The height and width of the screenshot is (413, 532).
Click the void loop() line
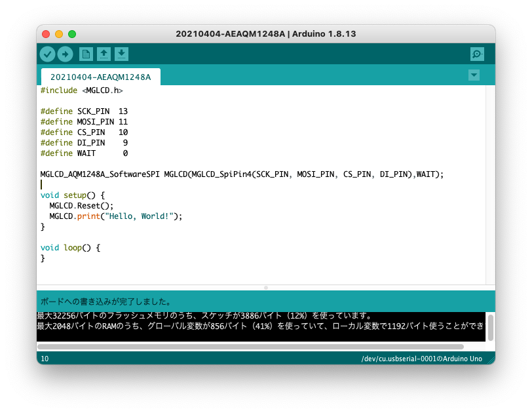click(70, 248)
